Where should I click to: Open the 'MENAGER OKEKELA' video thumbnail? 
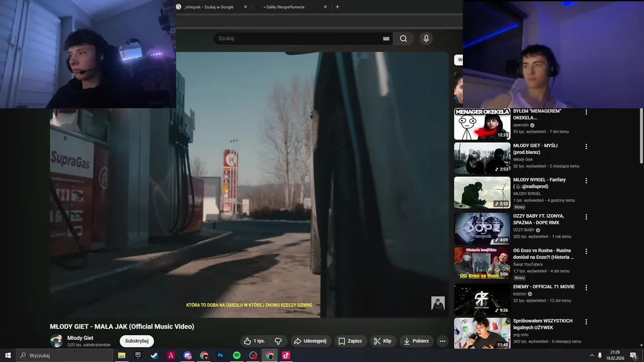coord(482,124)
